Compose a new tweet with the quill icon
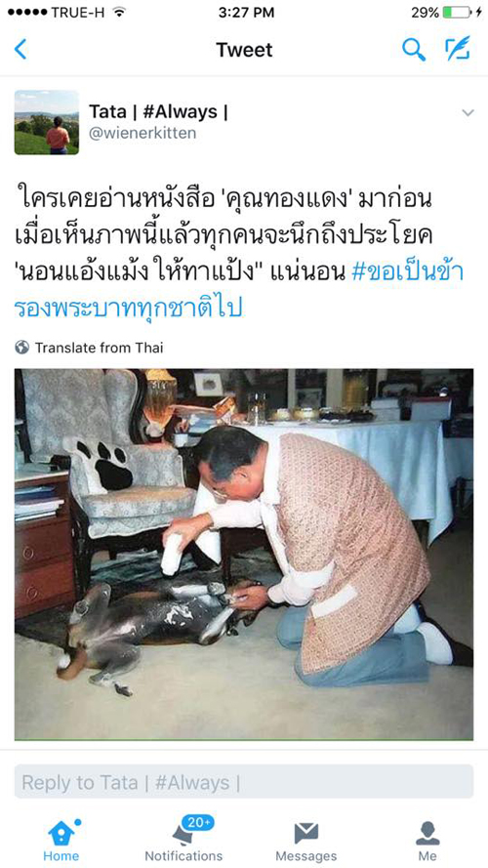The height and width of the screenshot is (868, 488). [458, 49]
